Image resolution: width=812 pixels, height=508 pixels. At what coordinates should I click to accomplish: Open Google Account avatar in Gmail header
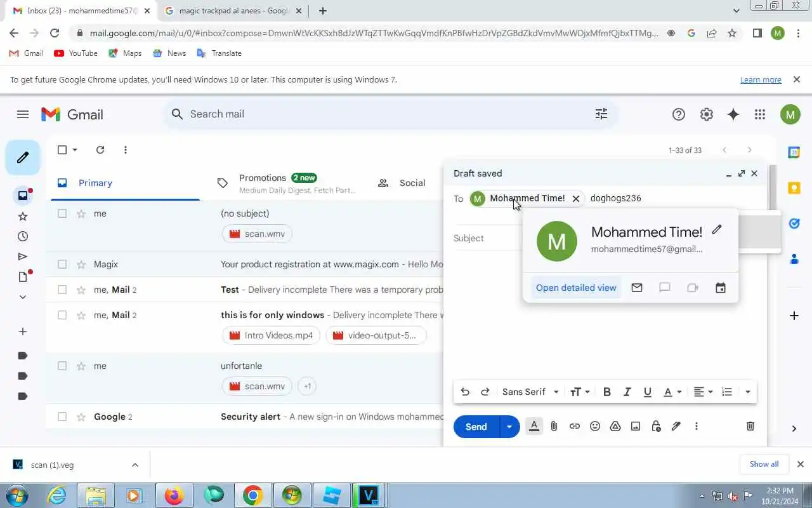790,114
